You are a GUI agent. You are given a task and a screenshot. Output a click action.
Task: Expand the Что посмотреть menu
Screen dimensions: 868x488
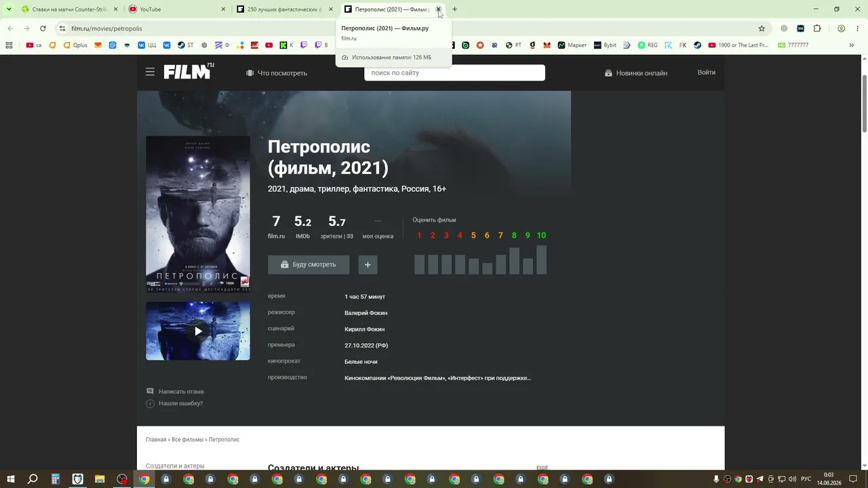tap(277, 73)
